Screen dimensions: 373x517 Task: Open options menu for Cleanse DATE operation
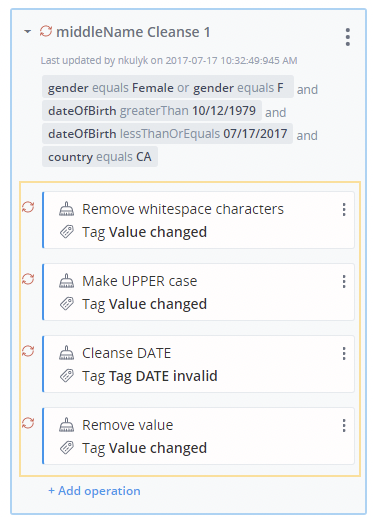point(344,353)
